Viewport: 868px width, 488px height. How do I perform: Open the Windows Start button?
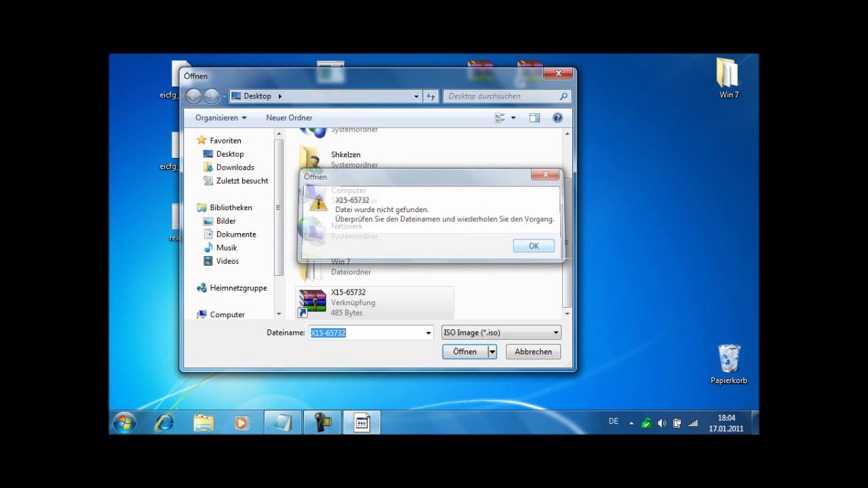coord(124,423)
